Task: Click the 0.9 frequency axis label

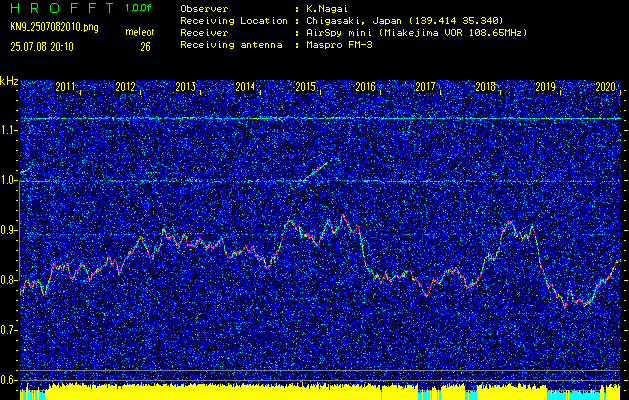Action: tap(9, 230)
